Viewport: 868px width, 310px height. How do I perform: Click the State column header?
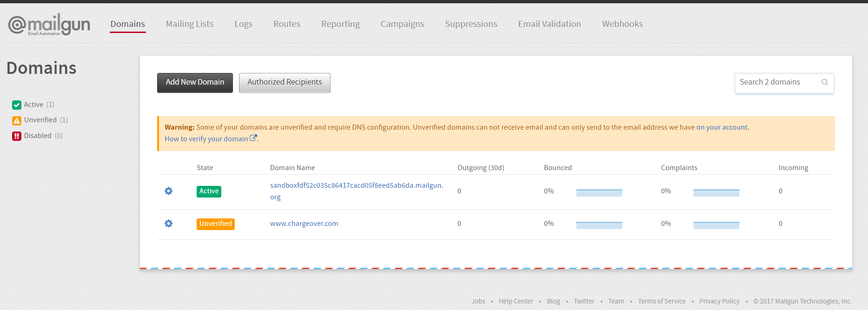(205, 168)
